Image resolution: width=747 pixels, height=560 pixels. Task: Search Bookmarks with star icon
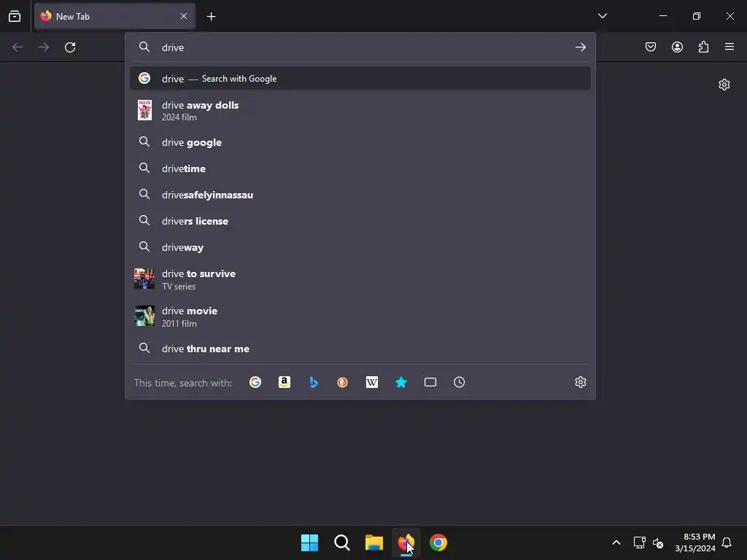pyautogui.click(x=401, y=382)
